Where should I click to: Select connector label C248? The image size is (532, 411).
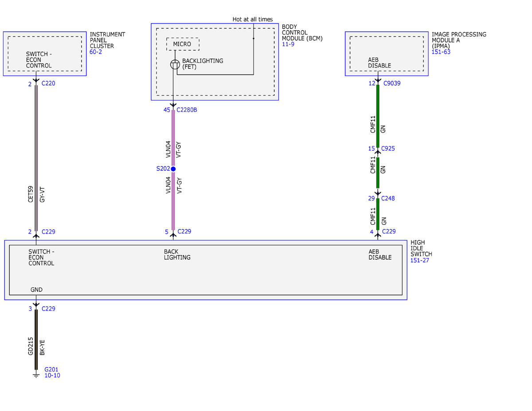(x=388, y=198)
